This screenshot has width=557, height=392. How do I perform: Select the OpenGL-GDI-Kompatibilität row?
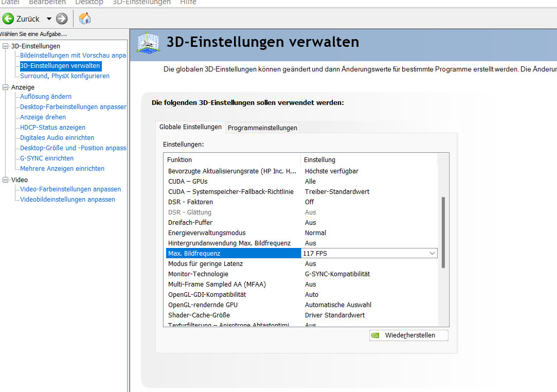(301, 295)
